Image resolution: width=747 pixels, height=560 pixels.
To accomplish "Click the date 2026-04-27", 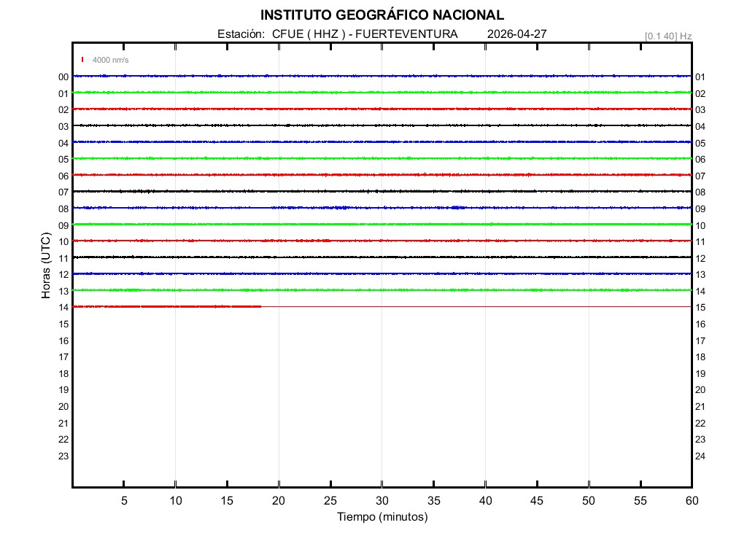I will coord(516,34).
